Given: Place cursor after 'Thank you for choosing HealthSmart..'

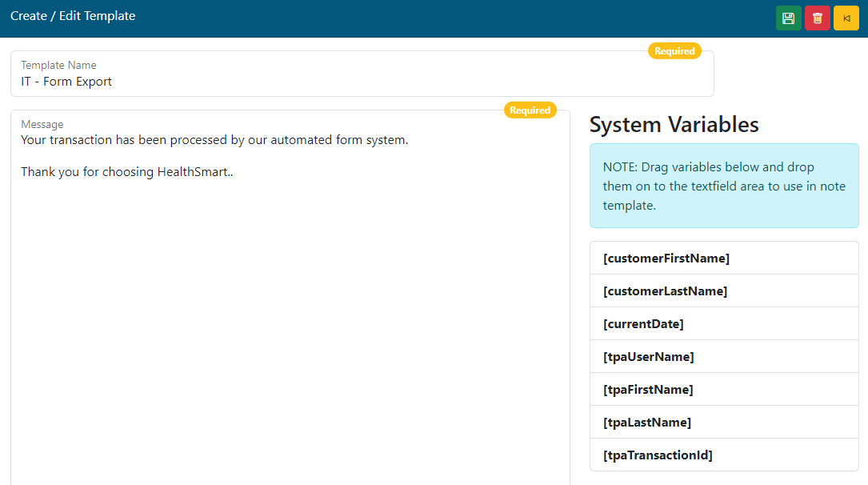Looking at the screenshot, I should [x=234, y=172].
